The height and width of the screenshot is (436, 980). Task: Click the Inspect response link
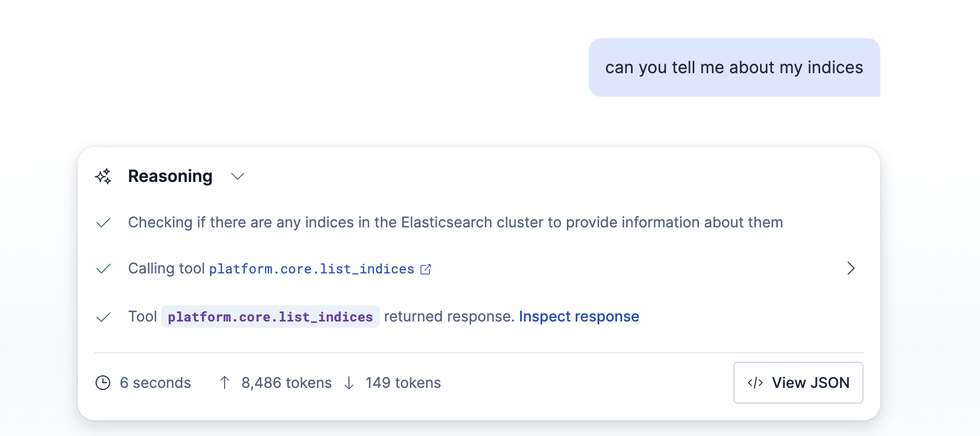[579, 316]
